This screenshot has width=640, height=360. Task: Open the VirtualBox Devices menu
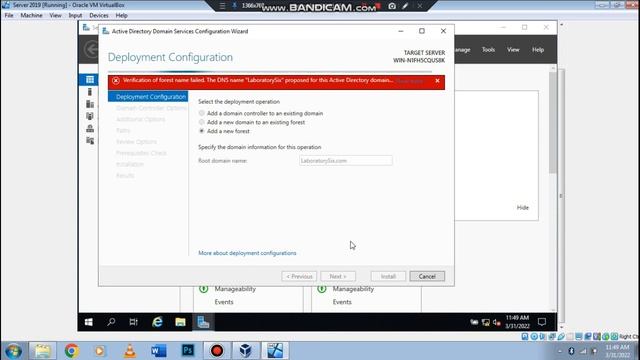[x=99, y=15]
